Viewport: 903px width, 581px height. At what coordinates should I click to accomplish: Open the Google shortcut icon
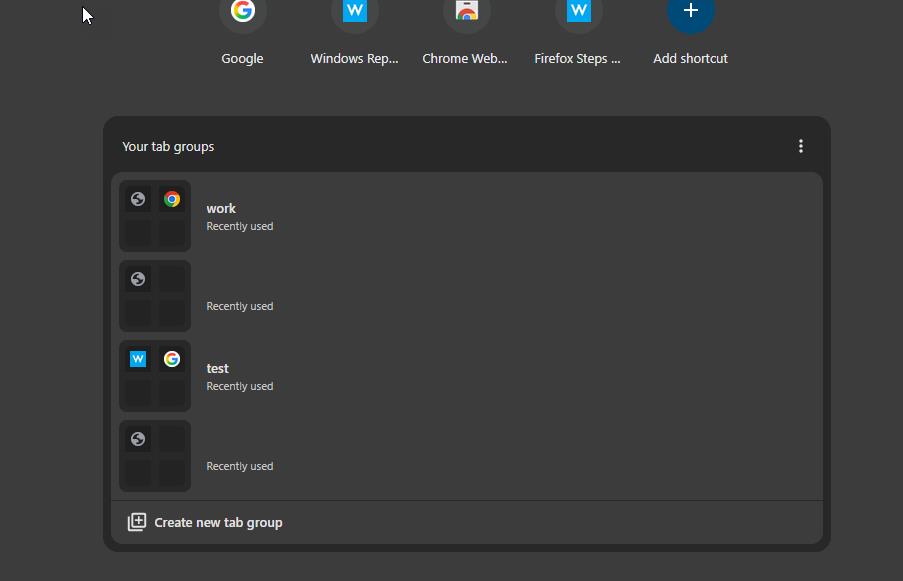click(242, 10)
